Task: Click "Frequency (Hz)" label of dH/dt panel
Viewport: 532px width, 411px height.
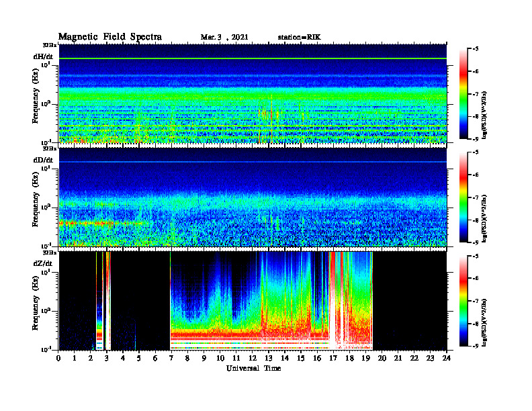Action: click(36, 96)
